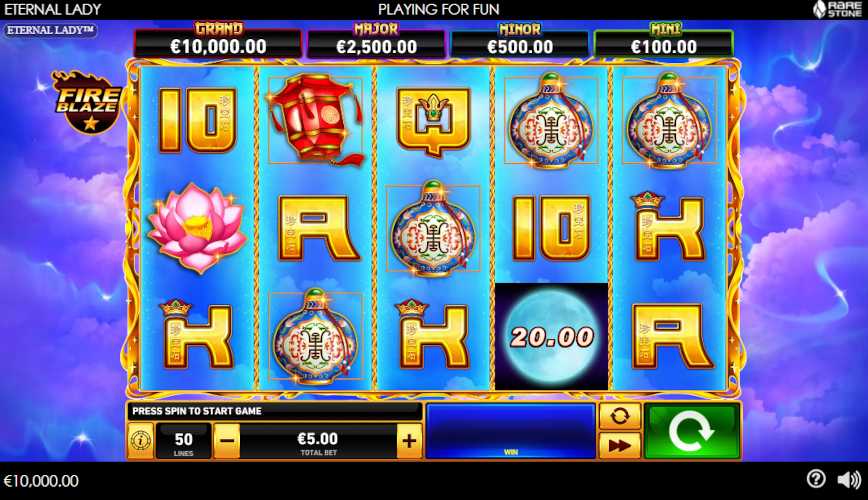
Task: Click the green spin button
Action: (692, 431)
